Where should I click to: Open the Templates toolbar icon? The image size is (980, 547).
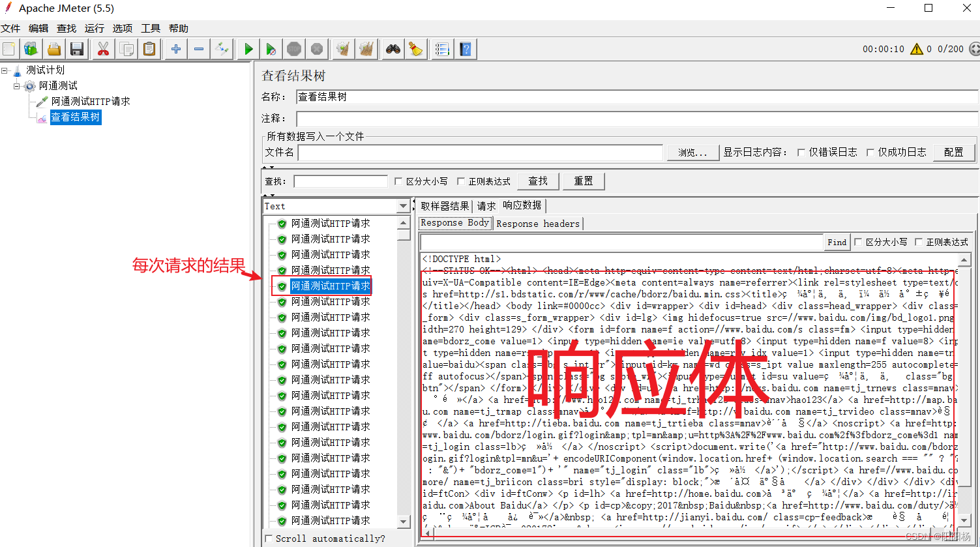click(x=31, y=49)
